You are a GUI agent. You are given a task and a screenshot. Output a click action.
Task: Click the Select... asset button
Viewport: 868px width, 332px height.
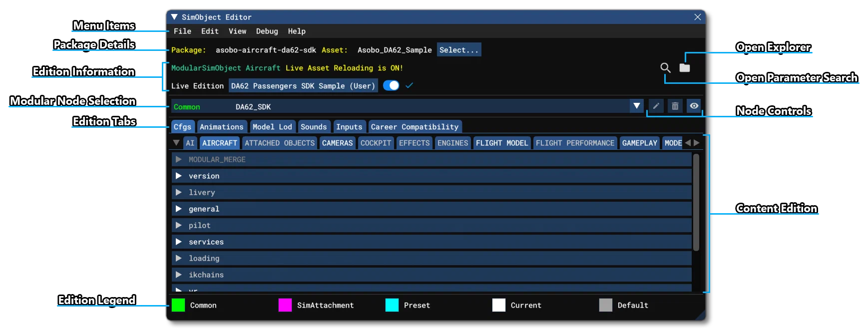pyautogui.click(x=459, y=50)
